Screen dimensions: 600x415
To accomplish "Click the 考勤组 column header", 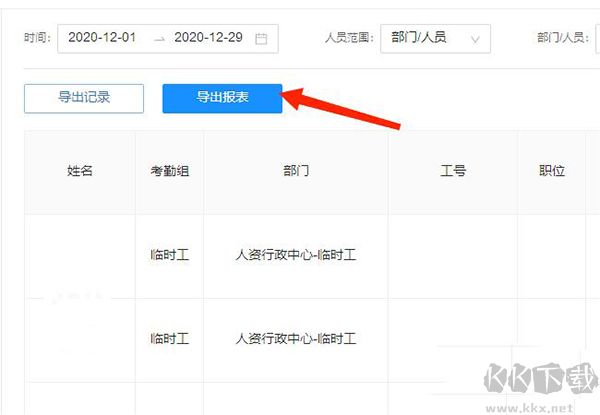I will [x=170, y=171].
